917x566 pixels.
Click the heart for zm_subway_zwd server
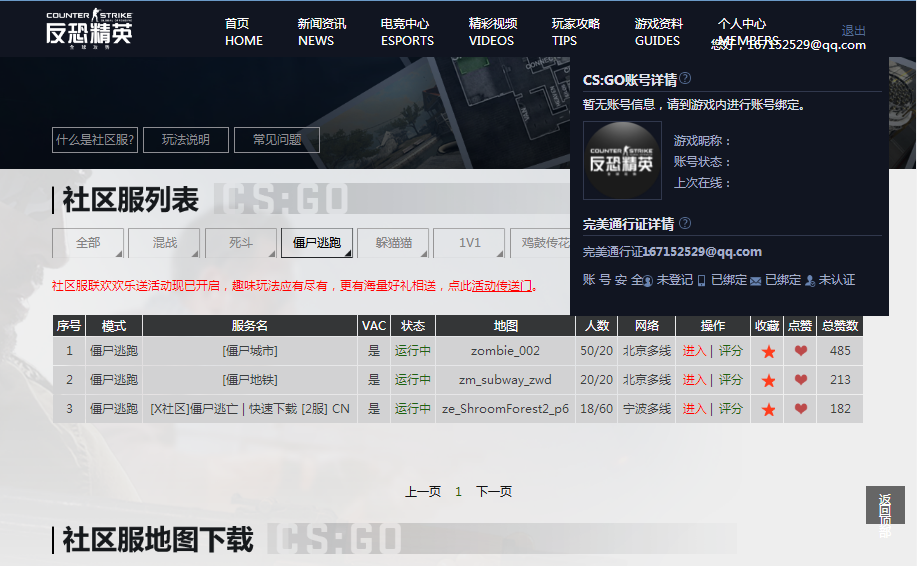point(801,380)
